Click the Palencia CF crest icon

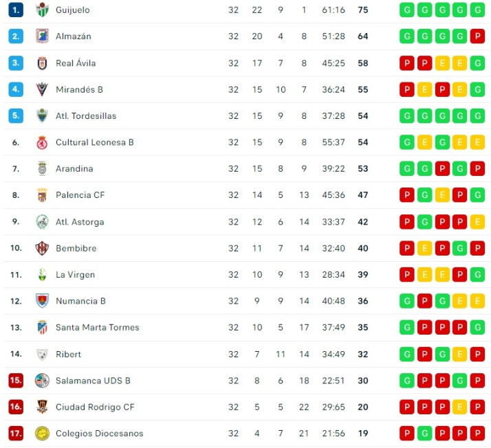42,195
